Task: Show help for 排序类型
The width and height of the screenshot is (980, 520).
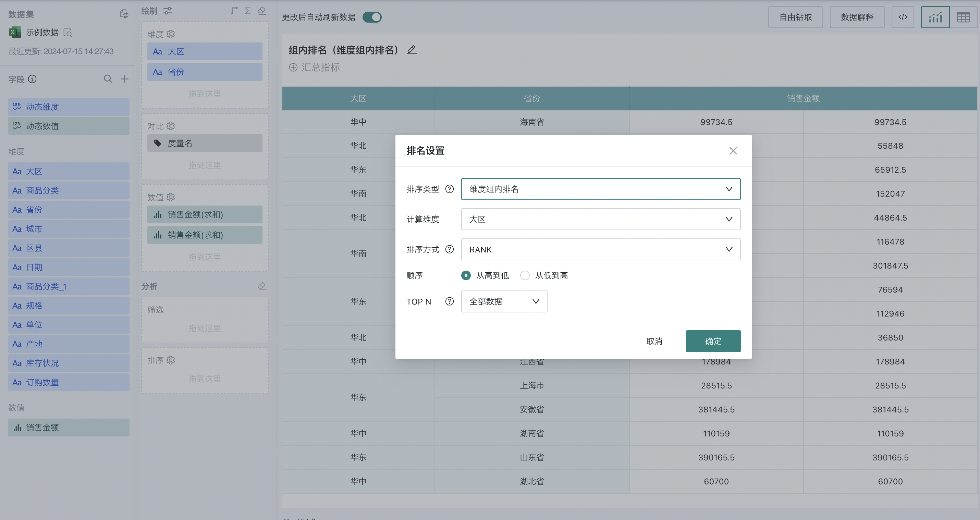Action: 450,189
